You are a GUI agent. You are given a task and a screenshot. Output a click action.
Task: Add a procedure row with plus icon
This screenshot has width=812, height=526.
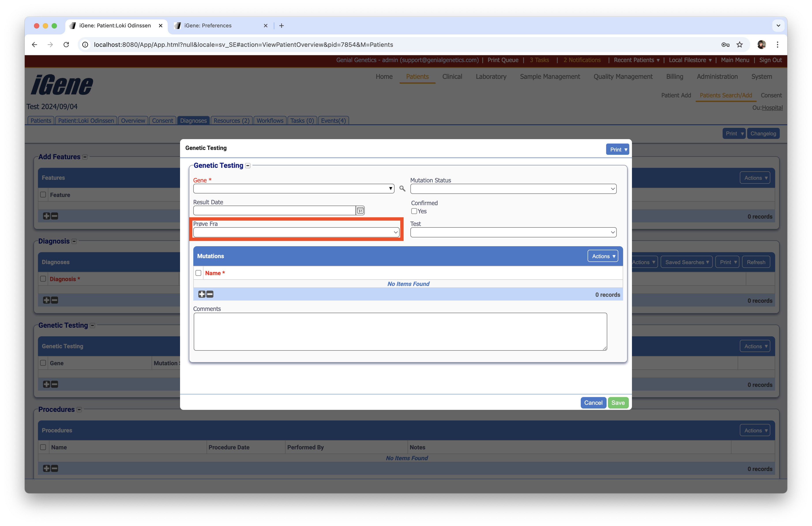click(x=46, y=468)
